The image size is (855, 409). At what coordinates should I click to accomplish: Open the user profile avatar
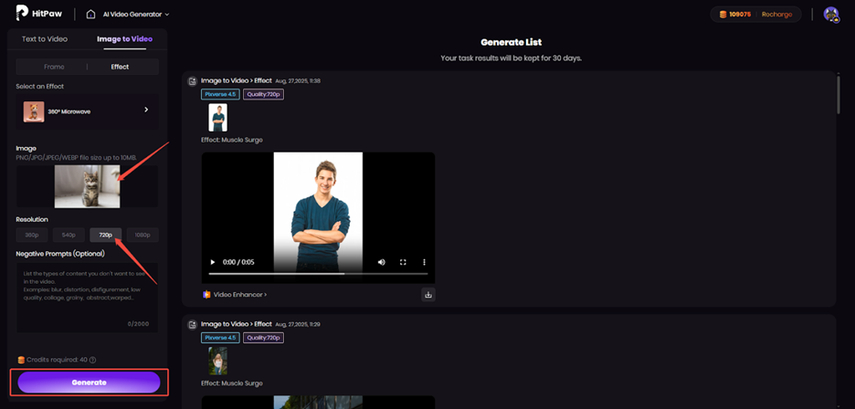point(831,14)
